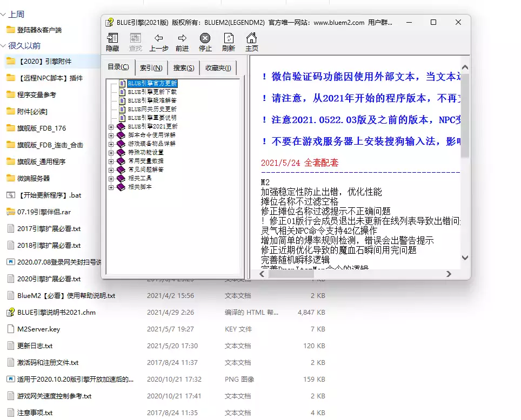Click the horizontal scroll right arrow
Viewport: 521px width, 420px height.
[449, 274]
